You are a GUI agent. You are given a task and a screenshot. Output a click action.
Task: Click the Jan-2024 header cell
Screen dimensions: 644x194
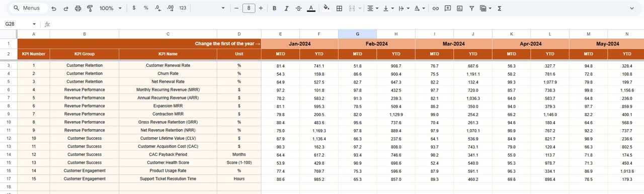tap(300, 44)
